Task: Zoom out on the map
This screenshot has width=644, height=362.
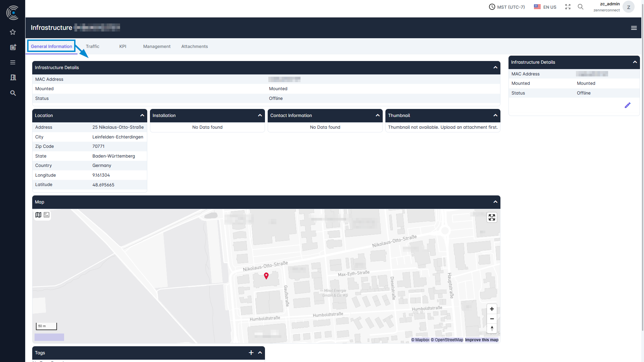Action: pyautogui.click(x=492, y=319)
